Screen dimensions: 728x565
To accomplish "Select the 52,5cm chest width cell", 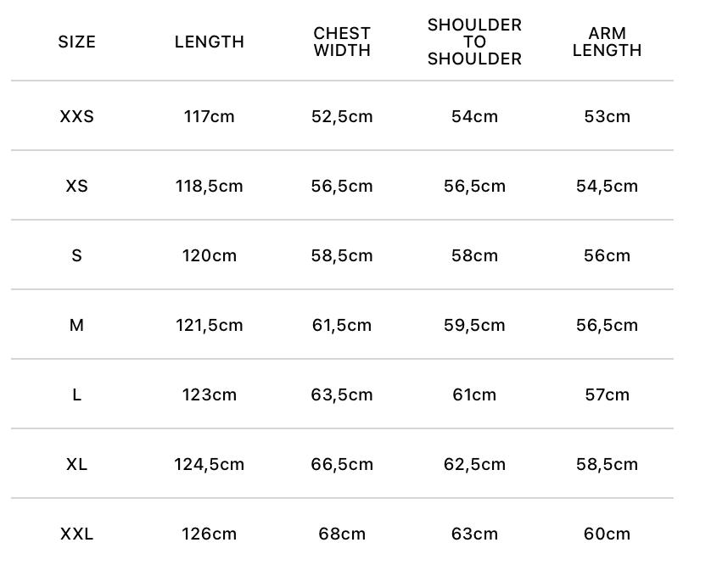I will click(x=342, y=116).
